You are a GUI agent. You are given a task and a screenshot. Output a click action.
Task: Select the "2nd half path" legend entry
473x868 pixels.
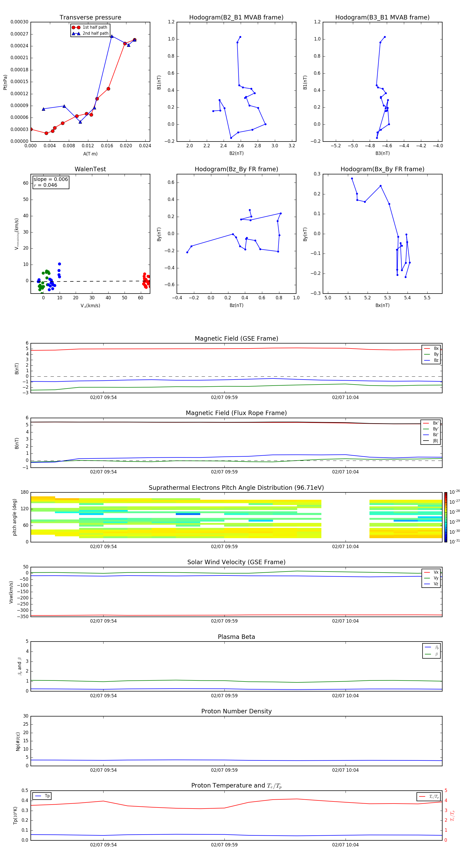(x=90, y=33)
